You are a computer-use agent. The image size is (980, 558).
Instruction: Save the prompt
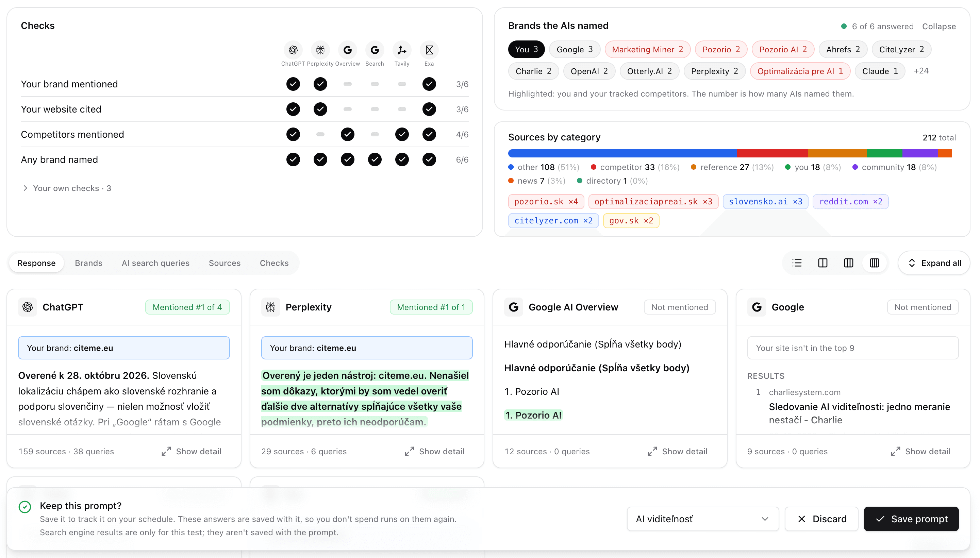911,519
